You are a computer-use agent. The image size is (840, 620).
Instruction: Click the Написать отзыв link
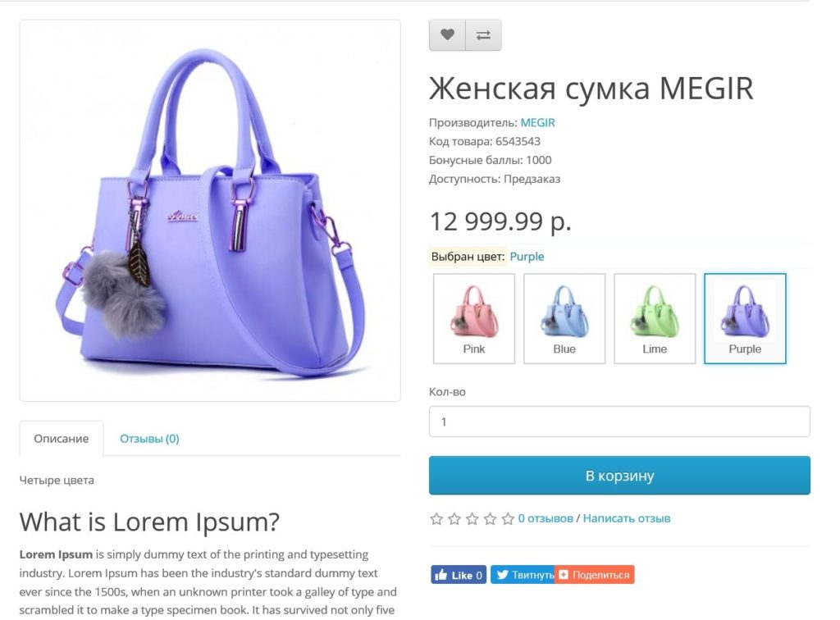point(626,518)
